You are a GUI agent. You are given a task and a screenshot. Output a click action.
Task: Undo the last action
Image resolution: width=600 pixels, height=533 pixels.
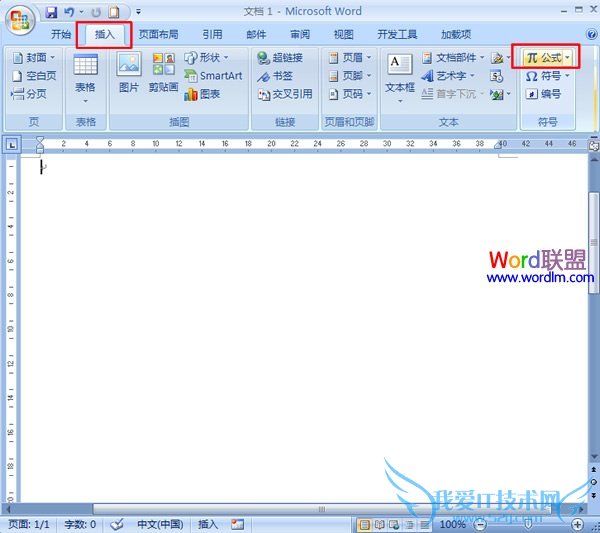pos(69,12)
